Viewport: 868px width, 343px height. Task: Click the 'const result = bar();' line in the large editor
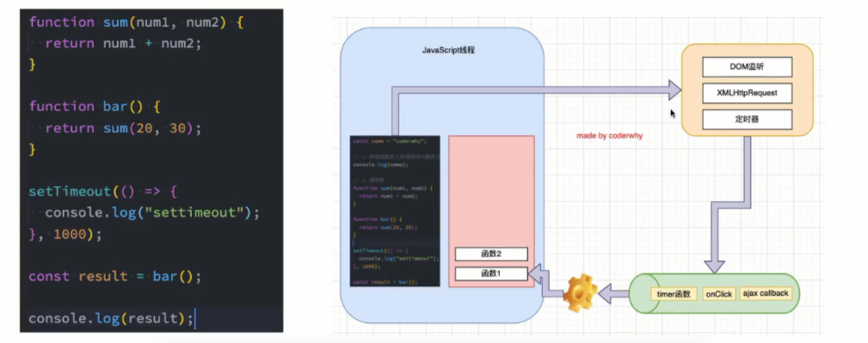coord(114,276)
